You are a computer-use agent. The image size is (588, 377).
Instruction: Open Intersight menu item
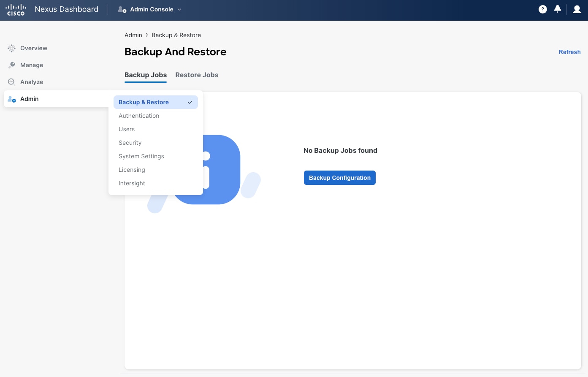click(156, 183)
